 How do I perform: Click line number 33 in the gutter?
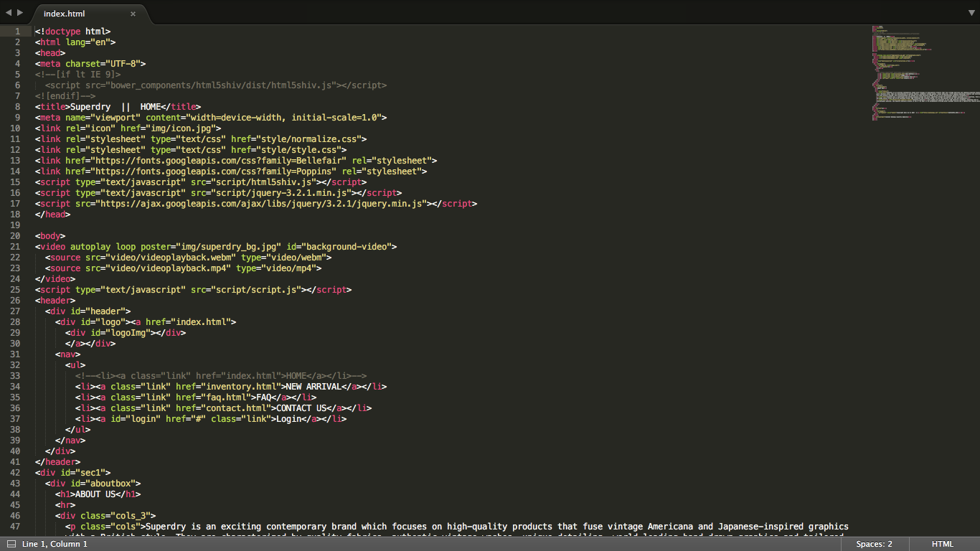tap(16, 376)
